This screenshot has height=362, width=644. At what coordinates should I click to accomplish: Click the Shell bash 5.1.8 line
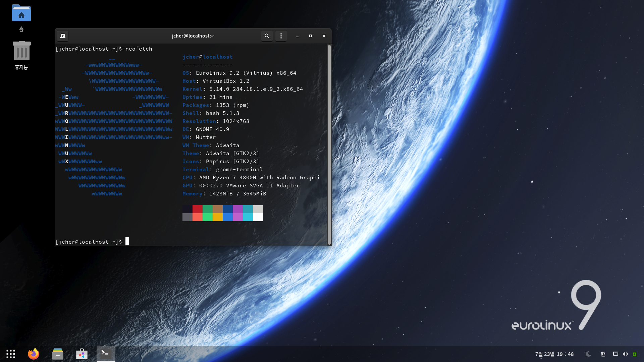tap(211, 113)
